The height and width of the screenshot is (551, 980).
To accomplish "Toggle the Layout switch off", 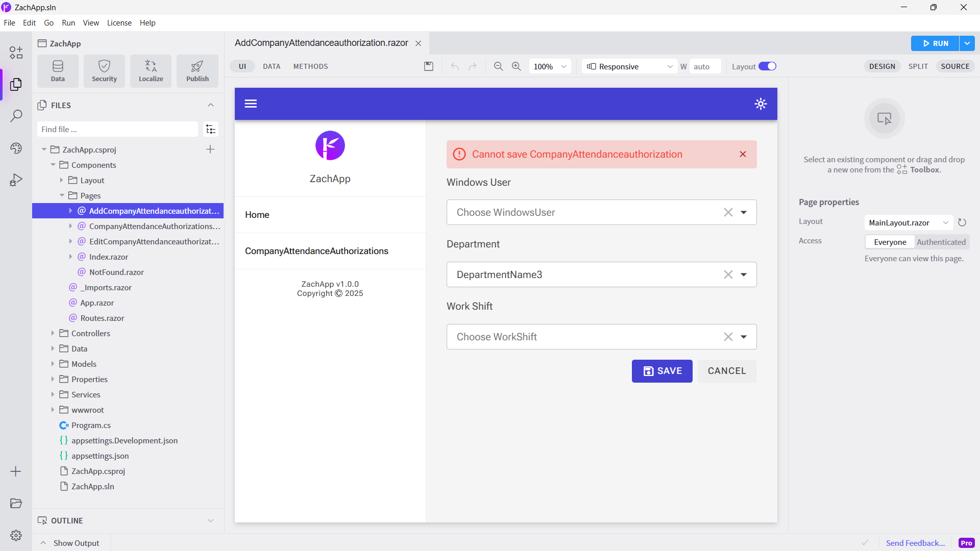I will 767,66.
